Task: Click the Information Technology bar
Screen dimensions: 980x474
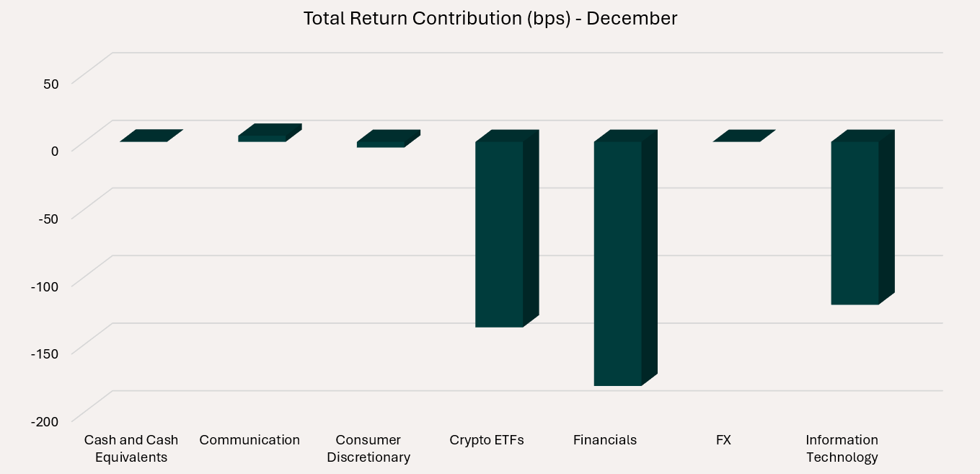Action: [855, 222]
